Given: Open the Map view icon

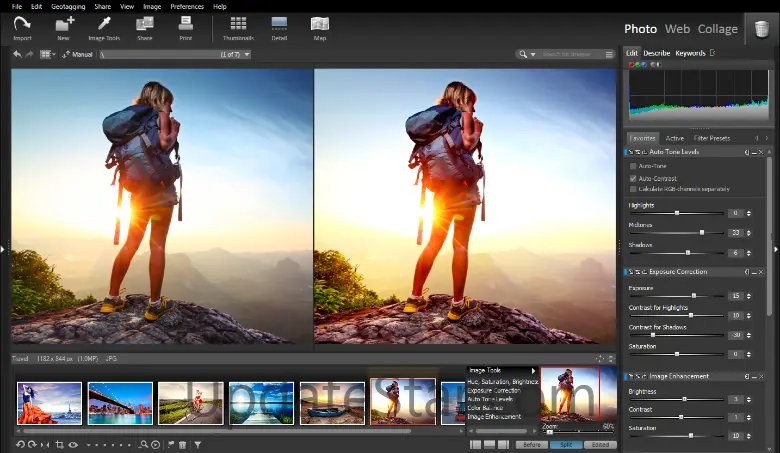Looking at the screenshot, I should coord(320,25).
